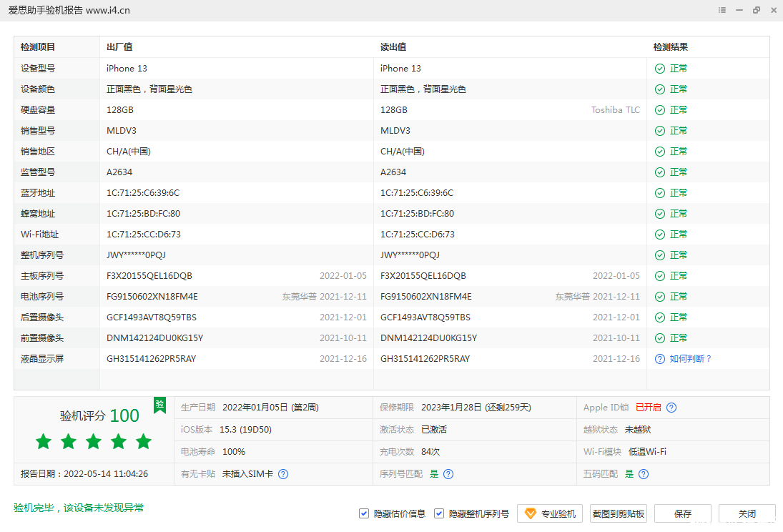This screenshot has height=532, width=783.
Task: Open 专业验机 professional inspection
Action: 550,513
